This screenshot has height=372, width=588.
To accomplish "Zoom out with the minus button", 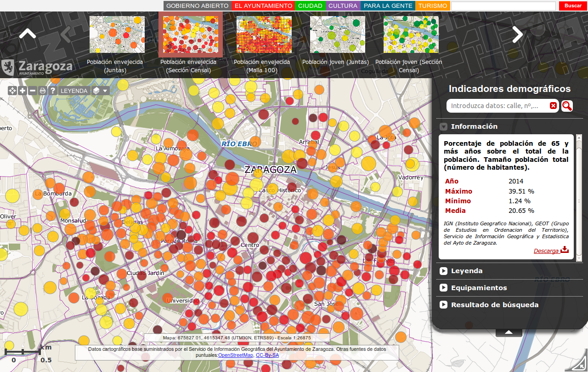I will click(x=33, y=91).
